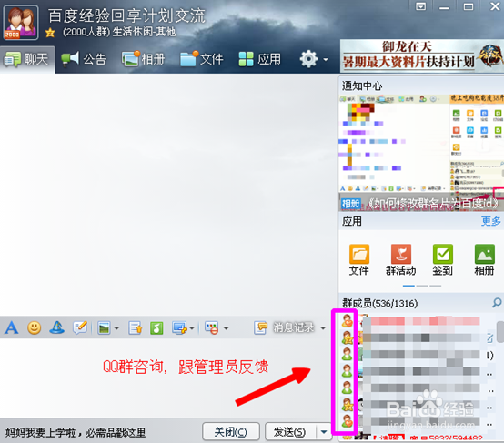Image resolution: width=504 pixels, height=443 pixels.
Task: Open the smiley emoticon picker
Action: pyautogui.click(x=34, y=327)
